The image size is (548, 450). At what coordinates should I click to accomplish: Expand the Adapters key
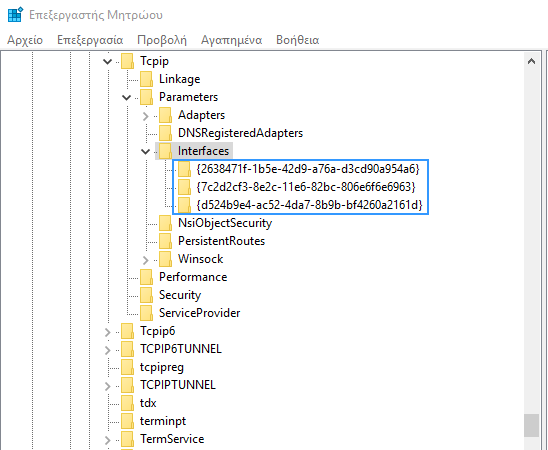tap(146, 116)
